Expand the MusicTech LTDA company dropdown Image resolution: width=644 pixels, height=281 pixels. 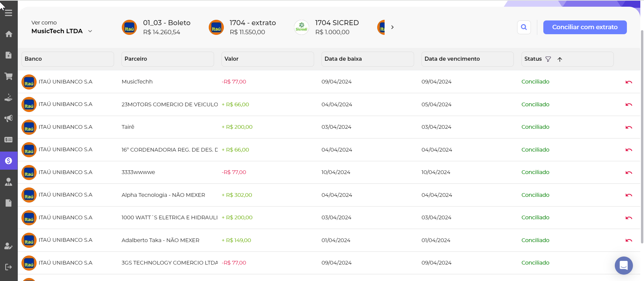[x=90, y=31]
